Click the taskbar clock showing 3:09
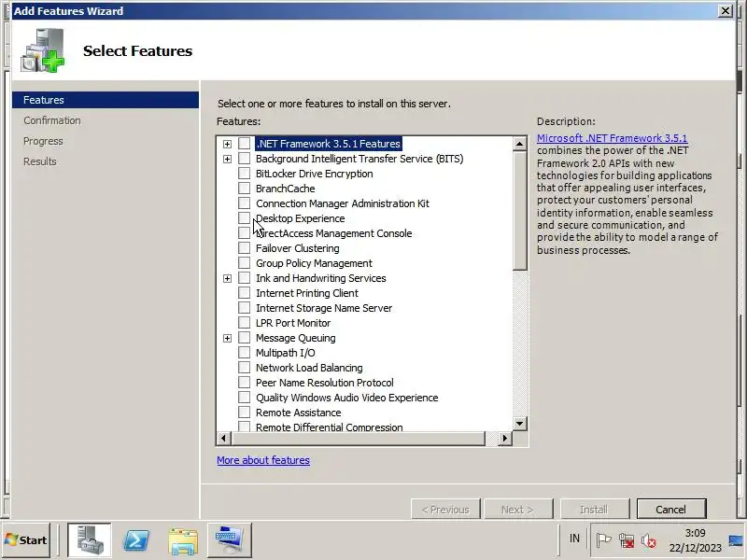 click(x=695, y=540)
